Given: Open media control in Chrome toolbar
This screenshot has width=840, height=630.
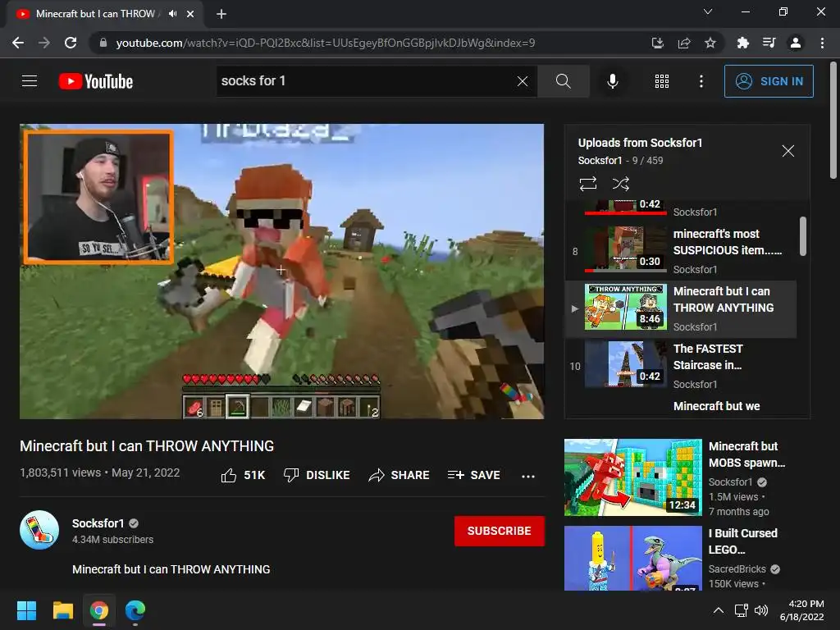Looking at the screenshot, I should point(769,43).
